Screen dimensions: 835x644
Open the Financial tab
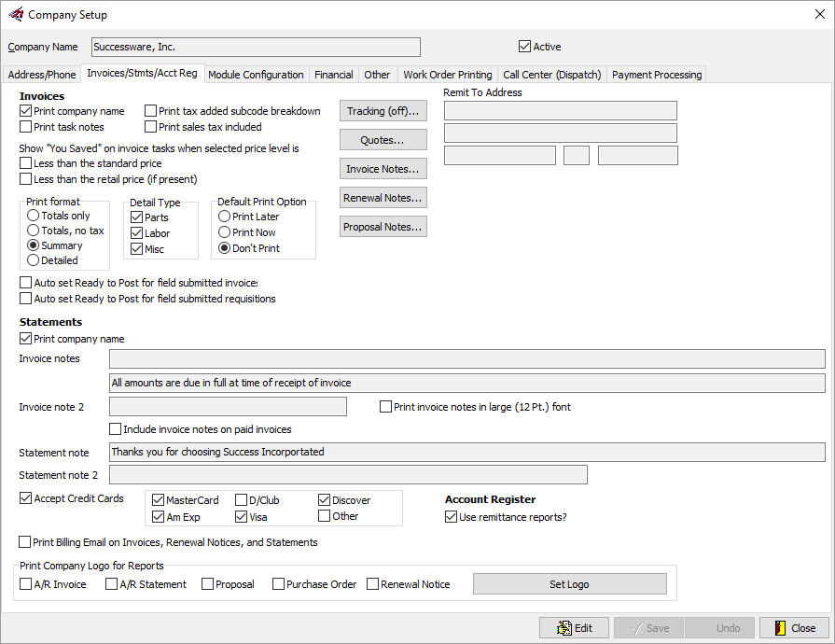pos(333,75)
